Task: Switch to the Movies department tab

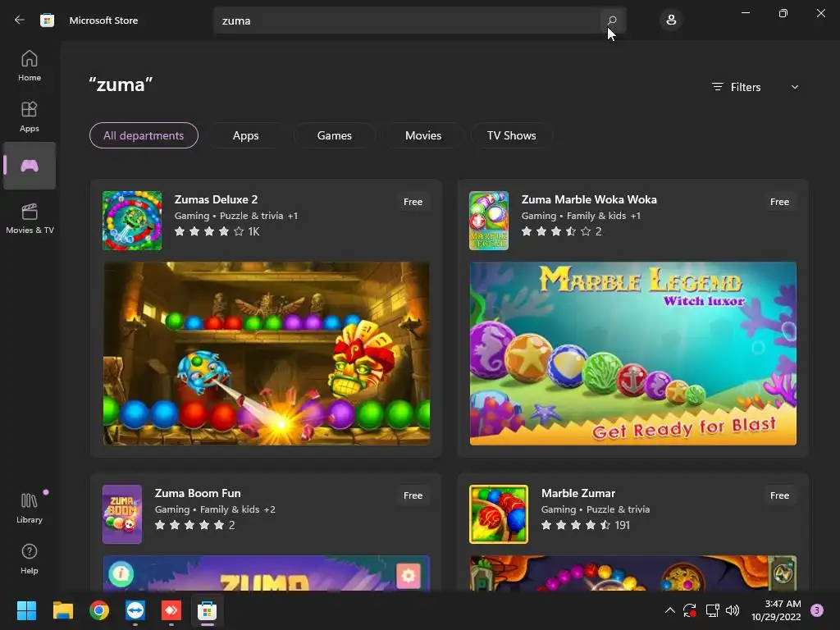Action: click(x=423, y=135)
